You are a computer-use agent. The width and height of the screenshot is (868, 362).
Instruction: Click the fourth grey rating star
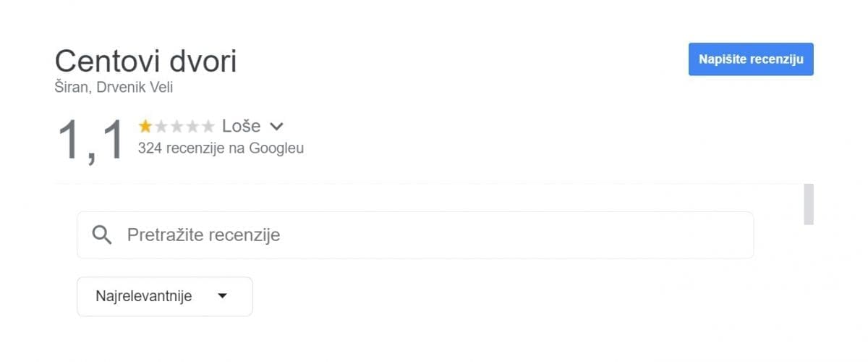(x=192, y=127)
